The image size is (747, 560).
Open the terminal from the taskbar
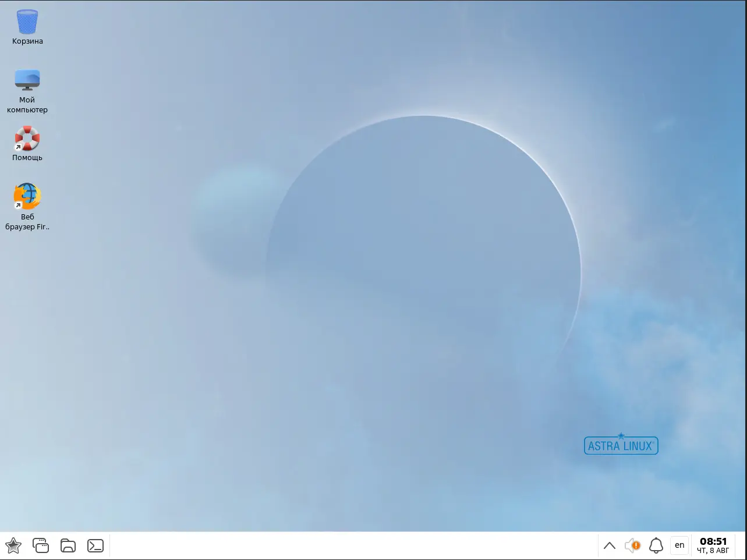coord(95,545)
